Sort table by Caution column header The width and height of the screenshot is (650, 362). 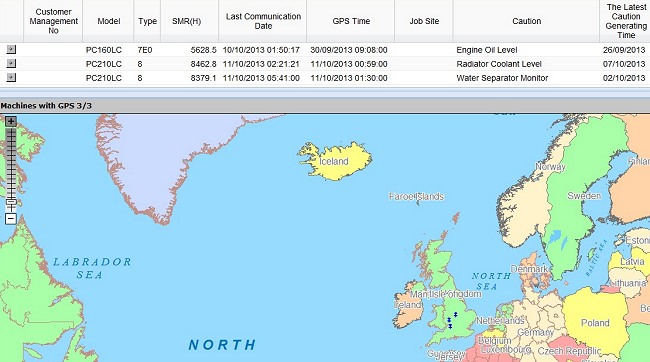[526, 21]
